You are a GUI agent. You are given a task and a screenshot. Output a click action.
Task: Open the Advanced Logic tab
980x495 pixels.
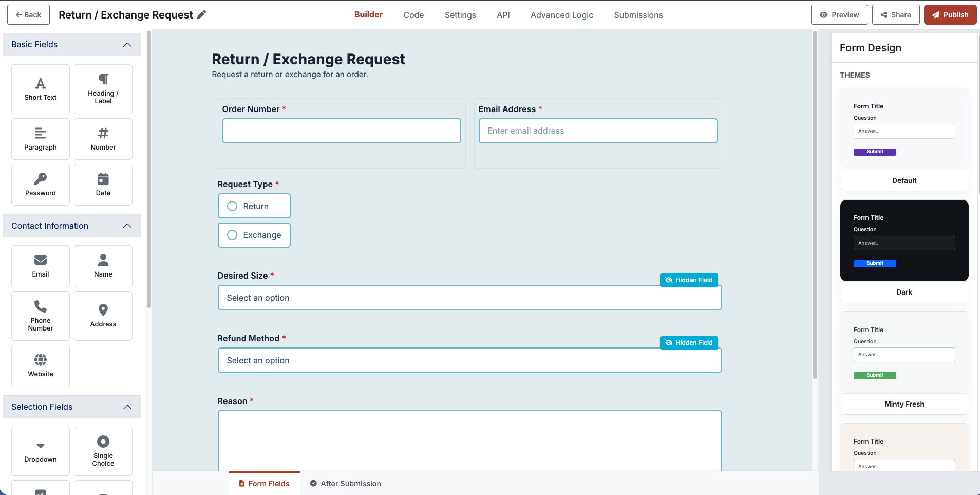point(561,15)
